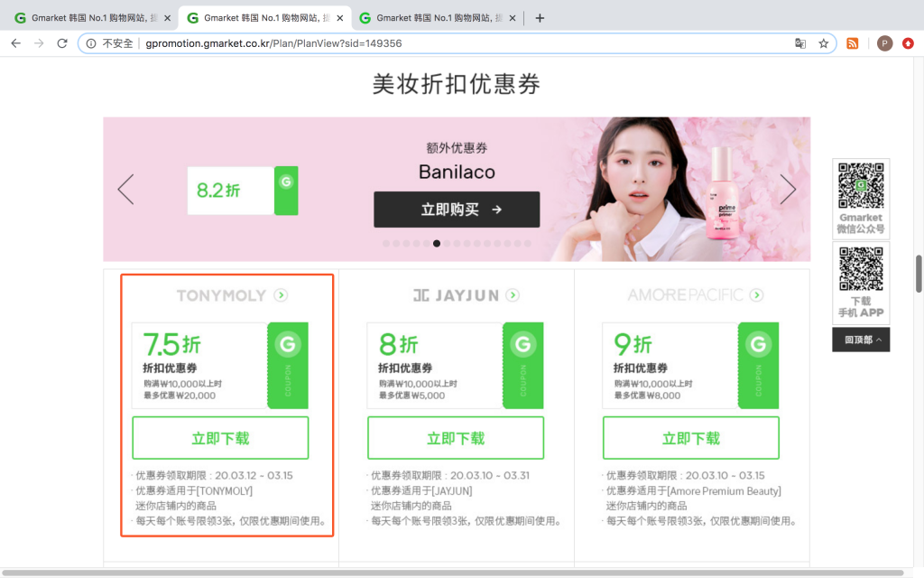Select the first carousel dot
The width and height of the screenshot is (924, 578).
(x=386, y=244)
